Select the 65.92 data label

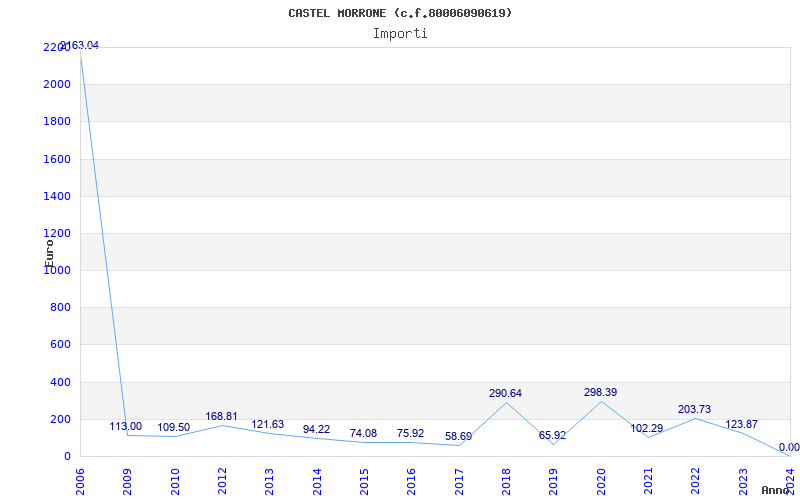click(552, 436)
